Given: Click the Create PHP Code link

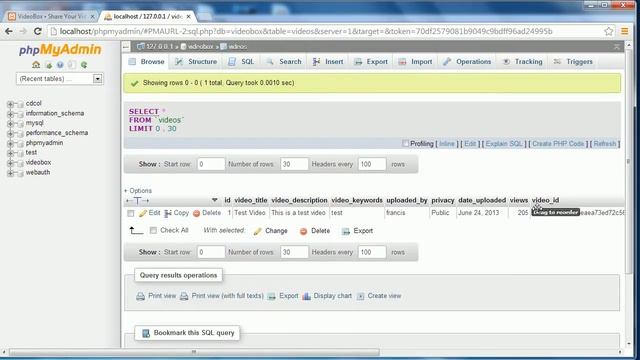Looking at the screenshot, I should (x=558, y=144).
